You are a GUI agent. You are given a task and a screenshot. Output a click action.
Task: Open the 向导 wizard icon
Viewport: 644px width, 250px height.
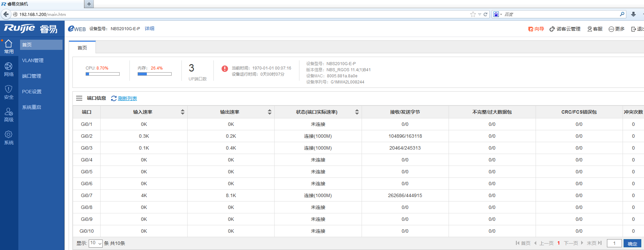click(536, 29)
